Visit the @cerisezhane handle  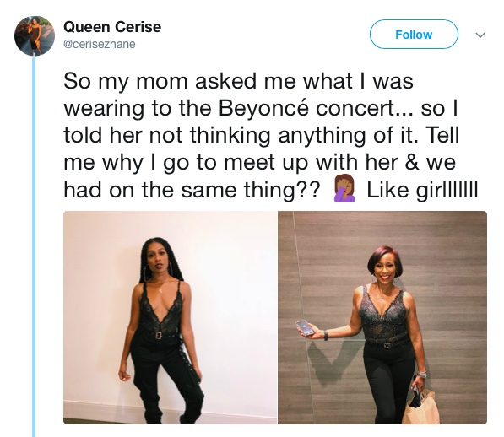(x=100, y=44)
